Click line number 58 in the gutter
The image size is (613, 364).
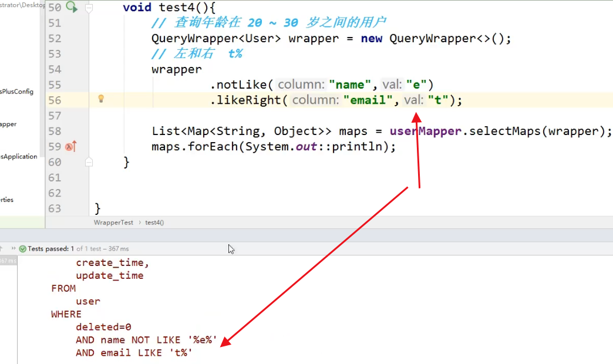pyautogui.click(x=55, y=131)
